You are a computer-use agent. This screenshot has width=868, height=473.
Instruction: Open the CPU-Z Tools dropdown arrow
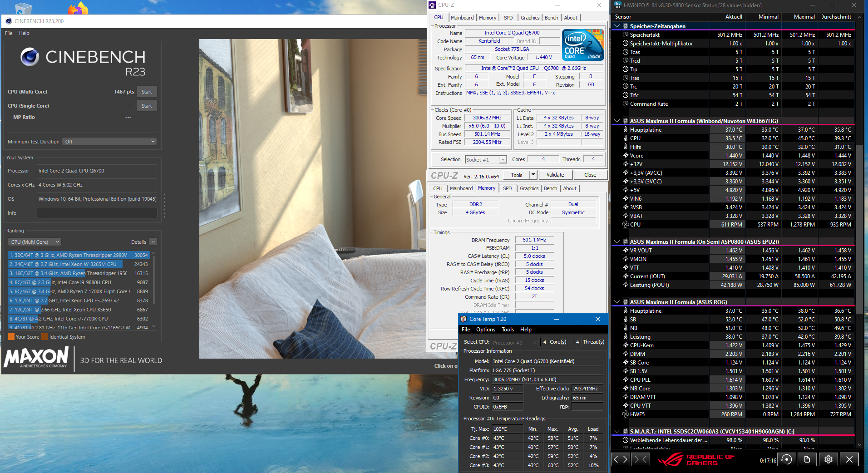[533, 175]
